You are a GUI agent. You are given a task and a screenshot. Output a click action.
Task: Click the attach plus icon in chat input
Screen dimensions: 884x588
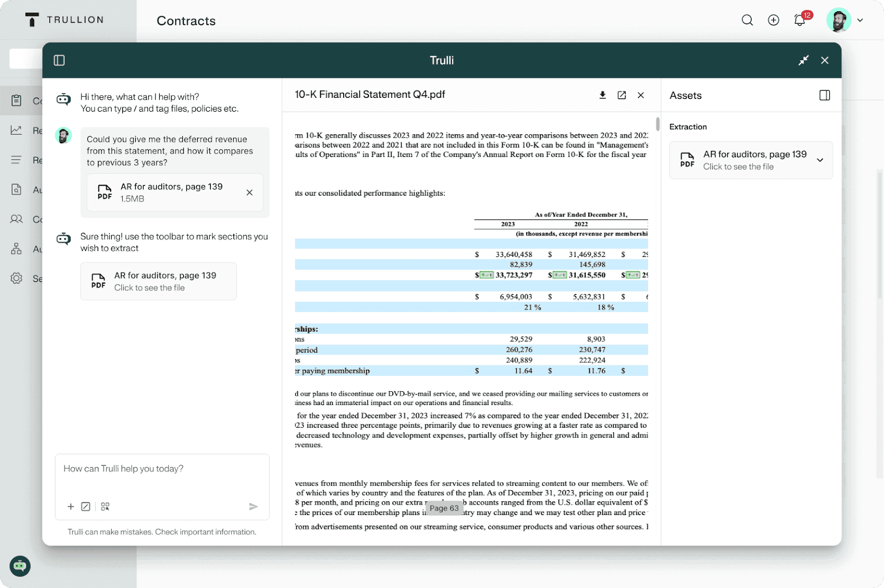[71, 506]
